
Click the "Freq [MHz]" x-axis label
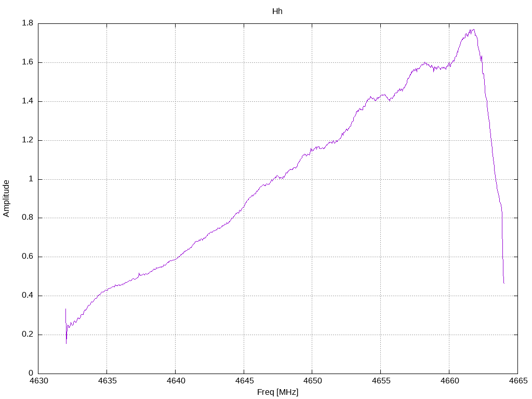277,392
